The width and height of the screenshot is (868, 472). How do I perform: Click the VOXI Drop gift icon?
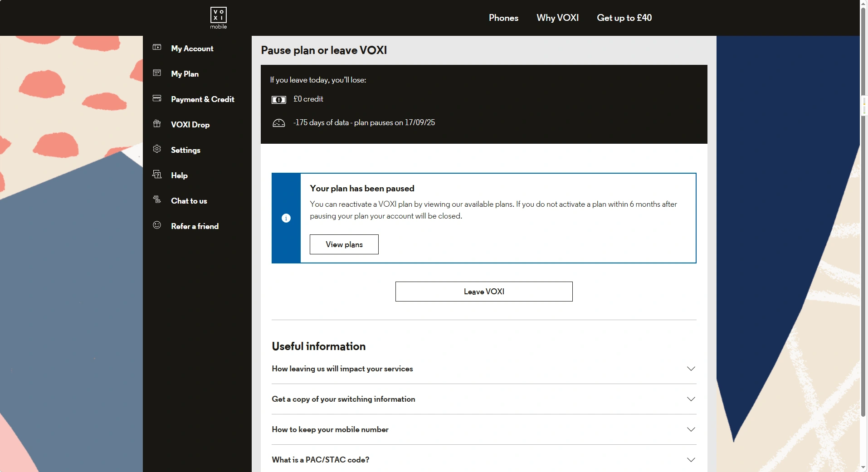[x=157, y=124]
